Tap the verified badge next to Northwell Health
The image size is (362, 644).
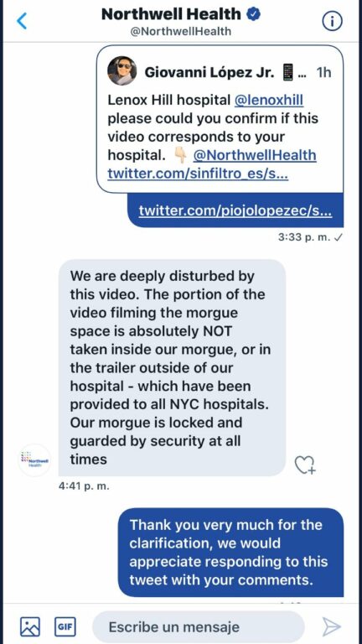pos(253,15)
